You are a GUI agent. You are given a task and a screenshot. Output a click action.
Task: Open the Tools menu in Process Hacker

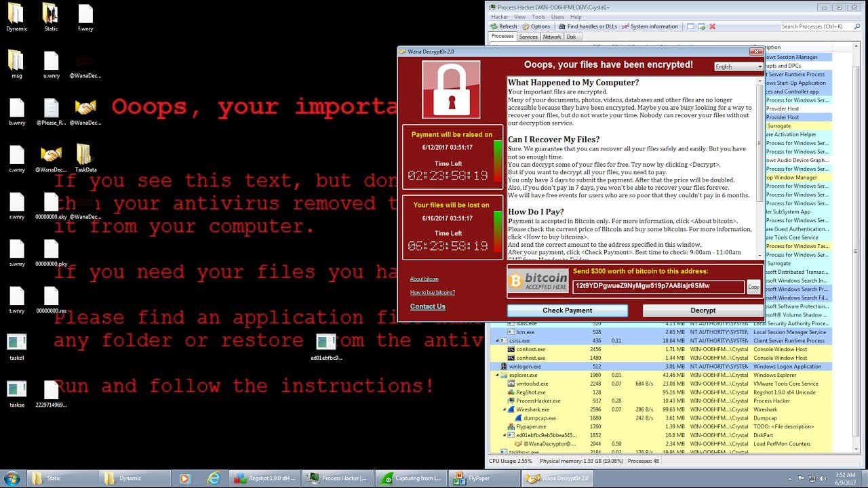pos(538,17)
